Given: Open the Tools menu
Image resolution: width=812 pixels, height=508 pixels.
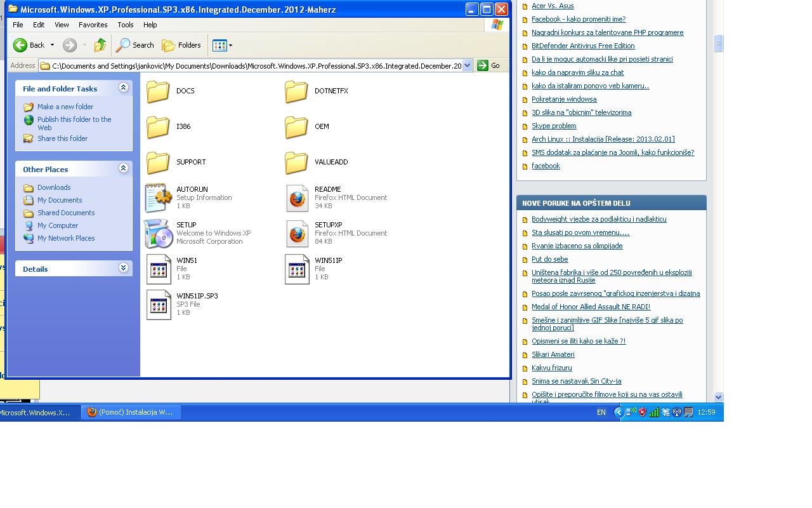Looking at the screenshot, I should [126, 25].
